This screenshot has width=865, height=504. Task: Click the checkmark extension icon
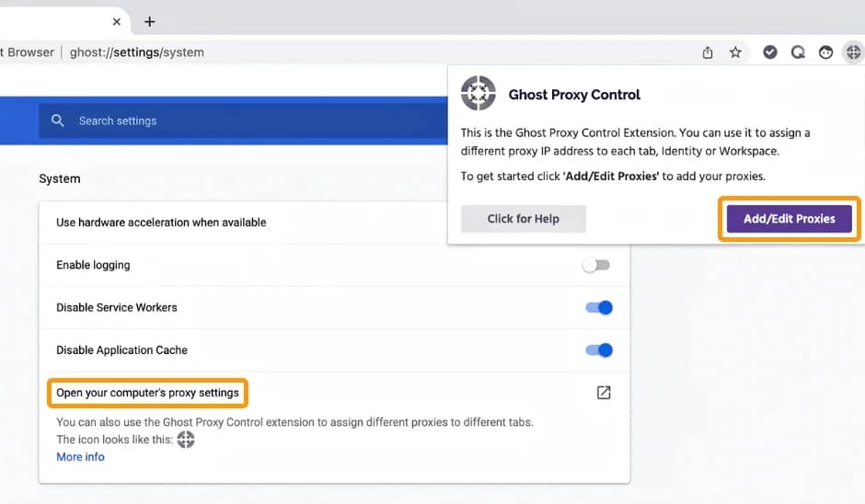point(770,52)
